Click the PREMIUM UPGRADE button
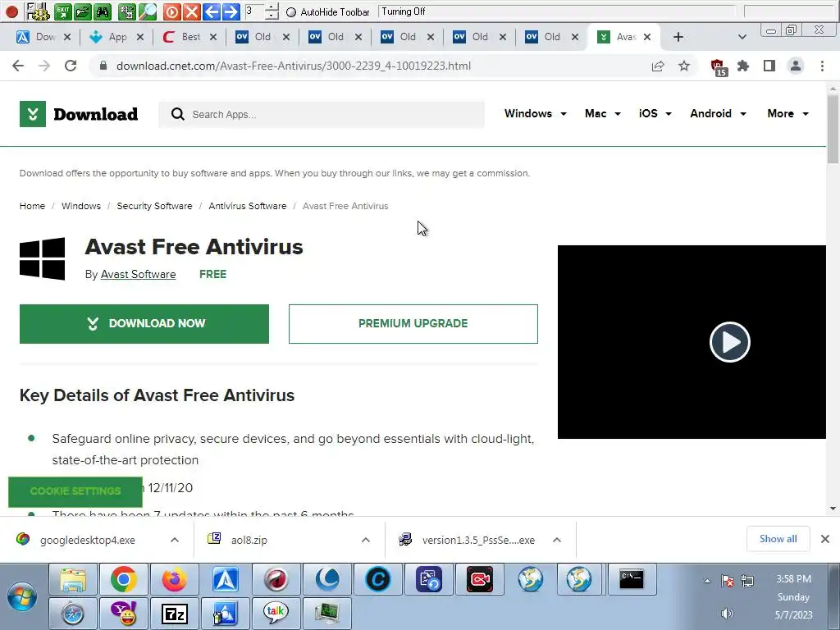The height and width of the screenshot is (630, 840). click(413, 324)
